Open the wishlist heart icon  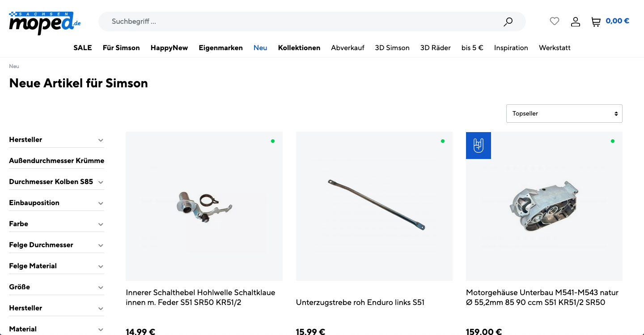pyautogui.click(x=555, y=21)
